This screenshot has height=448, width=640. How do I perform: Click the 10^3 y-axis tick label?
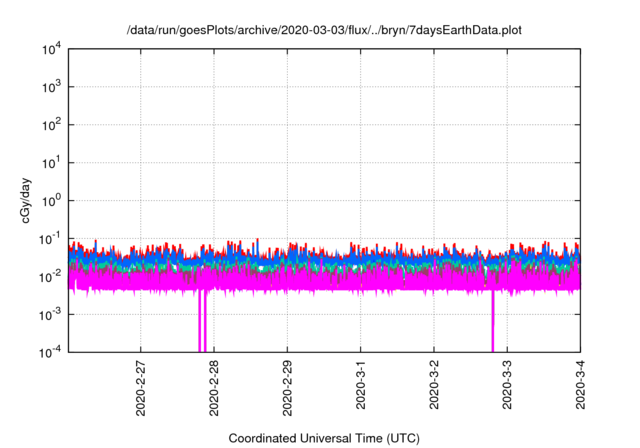[51, 87]
